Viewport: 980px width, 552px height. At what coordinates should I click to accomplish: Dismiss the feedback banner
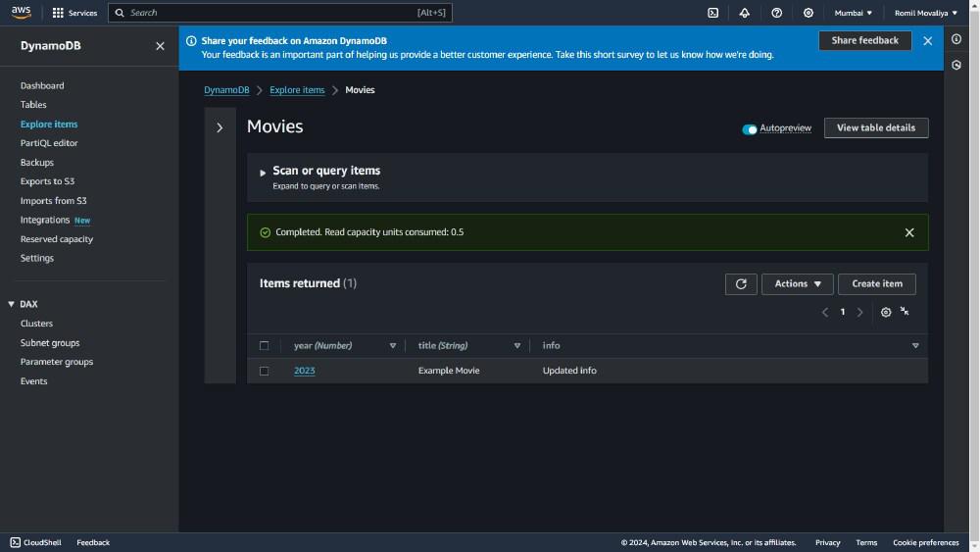(927, 40)
